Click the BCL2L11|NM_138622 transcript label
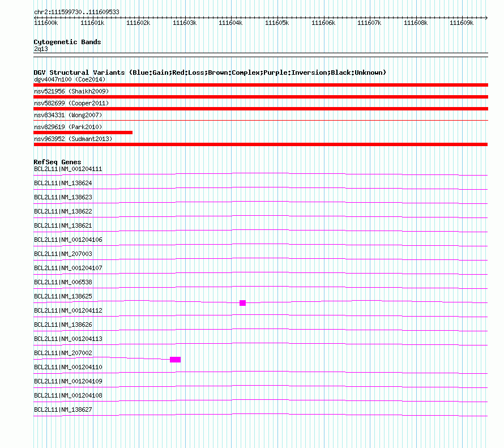Screen dimensions: 504x448 coord(63,211)
